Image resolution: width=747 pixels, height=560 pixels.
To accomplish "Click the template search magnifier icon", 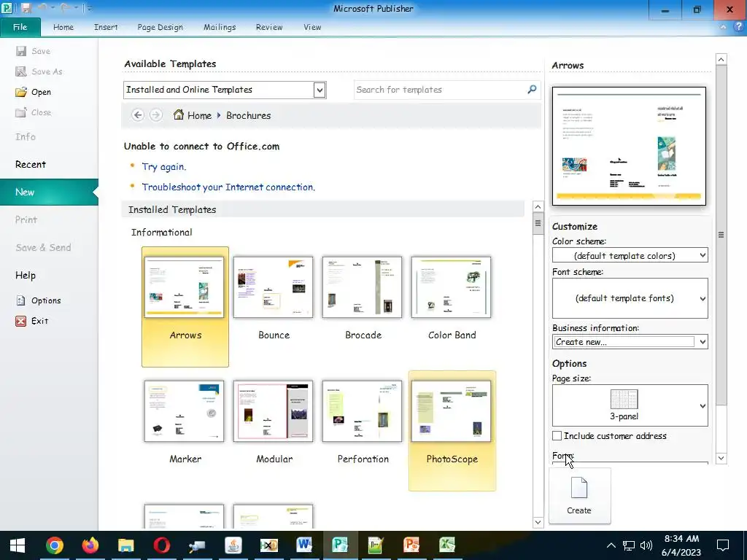I will click(532, 90).
